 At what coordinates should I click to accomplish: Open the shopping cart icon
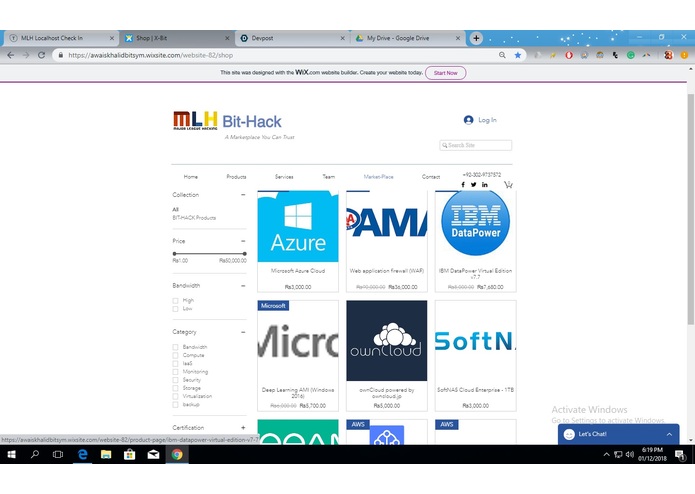point(508,184)
